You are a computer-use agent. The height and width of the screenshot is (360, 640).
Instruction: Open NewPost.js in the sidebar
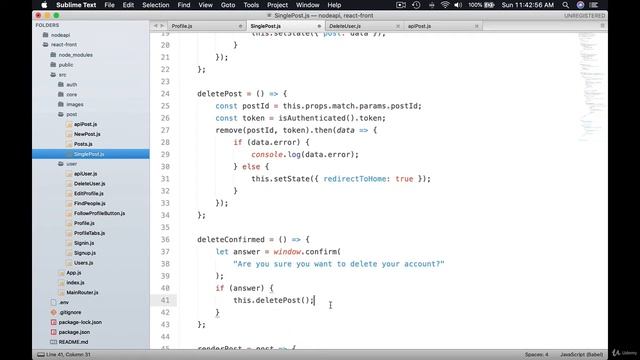(87, 134)
